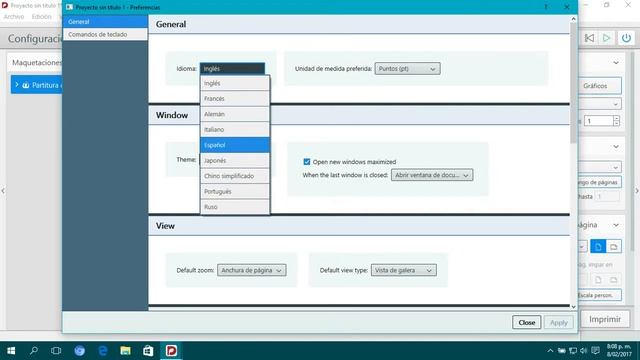Viewport: 640px width, 360px height.
Task: Select Comandos de teclado category
Action: point(105,35)
